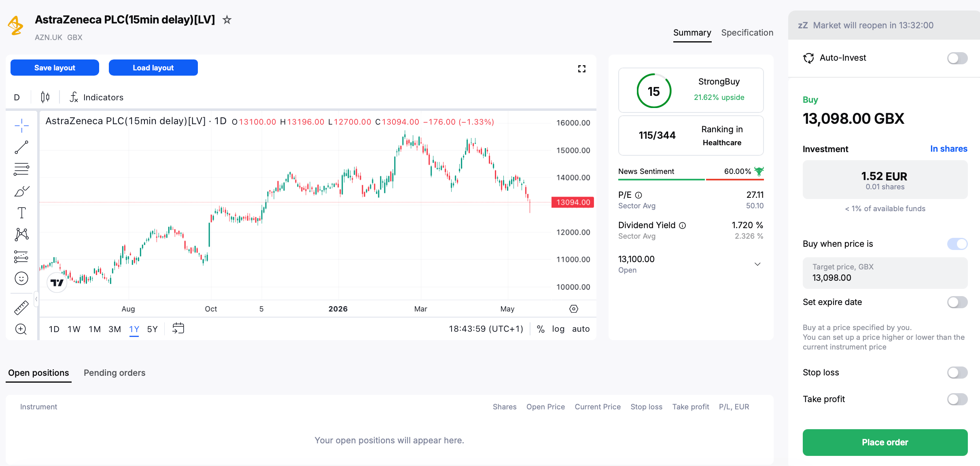Set chart range to 3M
The width and height of the screenshot is (980, 466).
pos(115,329)
